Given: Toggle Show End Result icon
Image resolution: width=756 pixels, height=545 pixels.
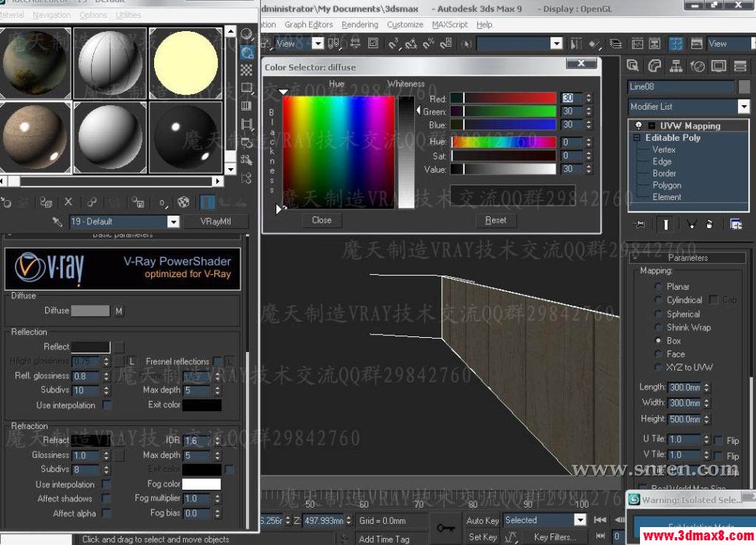Looking at the screenshot, I should point(666,224).
